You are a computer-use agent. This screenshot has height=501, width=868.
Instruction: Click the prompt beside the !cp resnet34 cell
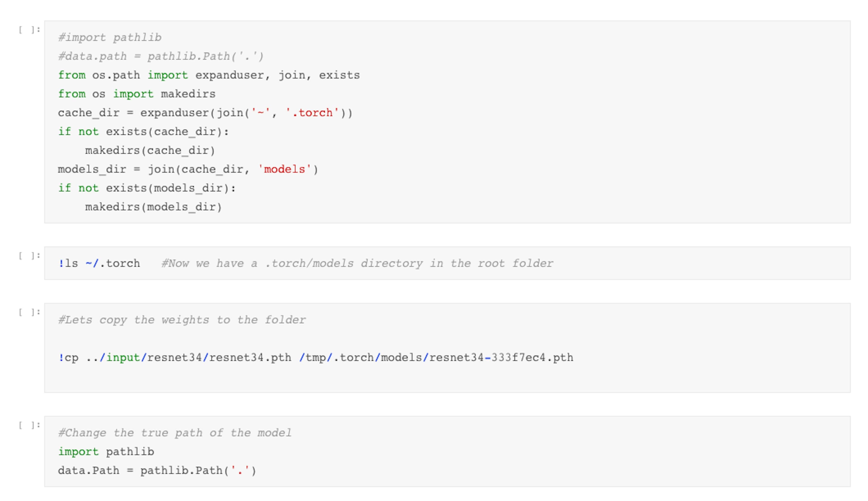[x=29, y=312]
